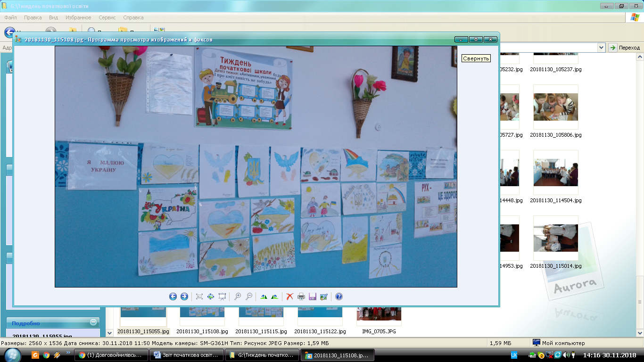Rotate the image counterclockwise
The height and width of the screenshot is (362, 644).
click(274, 296)
